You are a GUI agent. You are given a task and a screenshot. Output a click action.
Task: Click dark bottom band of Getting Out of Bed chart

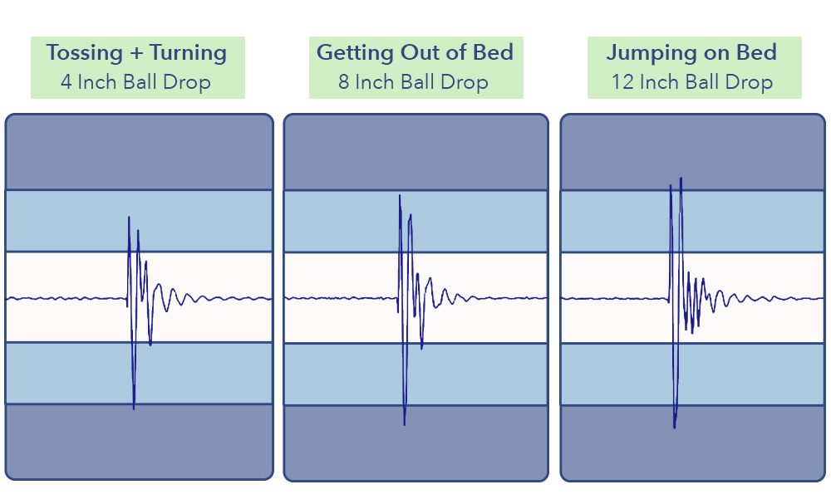coord(416,443)
